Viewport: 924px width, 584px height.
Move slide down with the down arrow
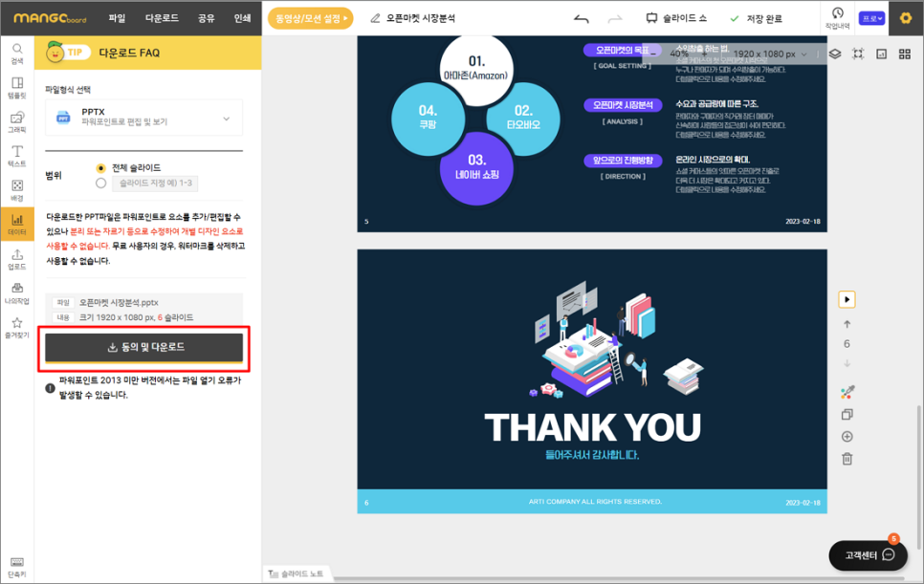click(x=847, y=363)
